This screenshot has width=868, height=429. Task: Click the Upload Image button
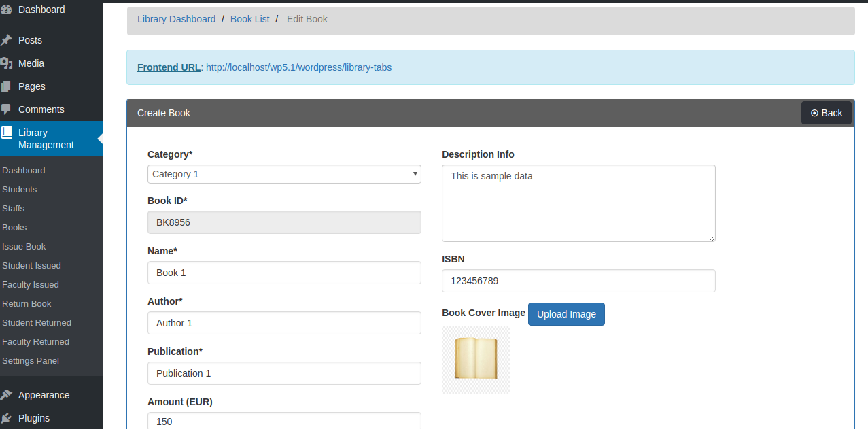click(566, 314)
